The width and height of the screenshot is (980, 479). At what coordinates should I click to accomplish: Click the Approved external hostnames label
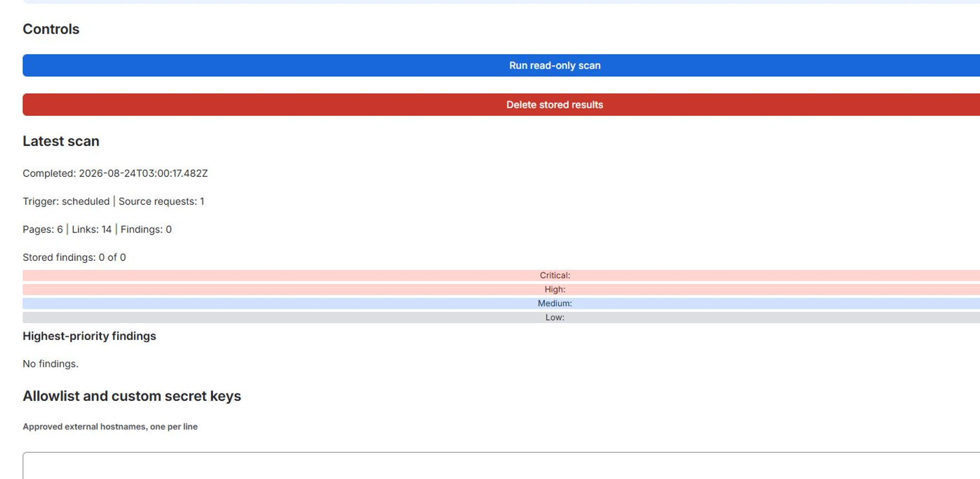coord(110,427)
